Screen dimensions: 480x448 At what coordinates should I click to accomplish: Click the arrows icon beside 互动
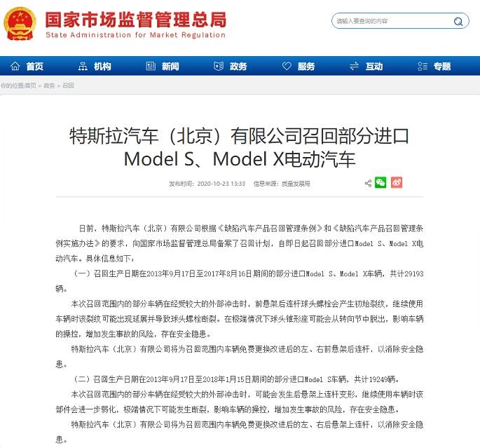pos(354,66)
